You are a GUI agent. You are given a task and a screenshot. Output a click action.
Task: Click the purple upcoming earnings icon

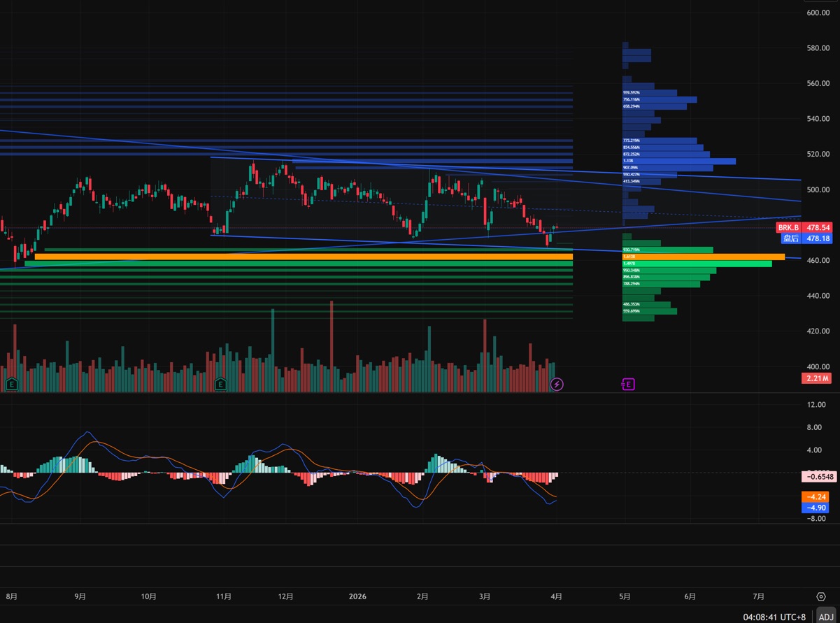628,384
